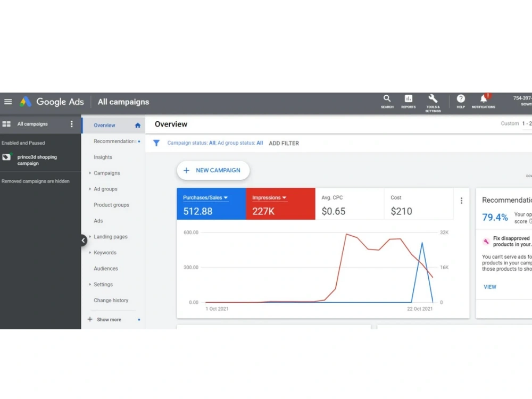Click the 79.4% optimization score
532x399 pixels.
pyautogui.click(x=495, y=217)
